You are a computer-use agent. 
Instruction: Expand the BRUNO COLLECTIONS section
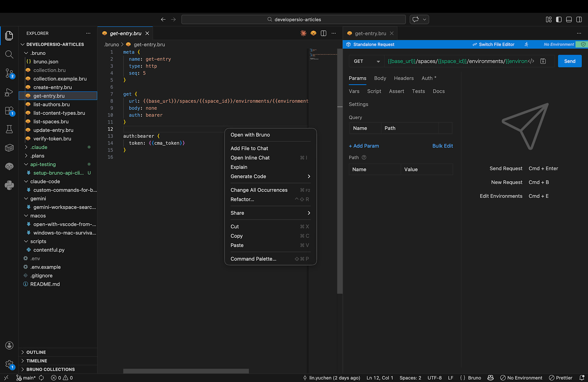coord(50,369)
